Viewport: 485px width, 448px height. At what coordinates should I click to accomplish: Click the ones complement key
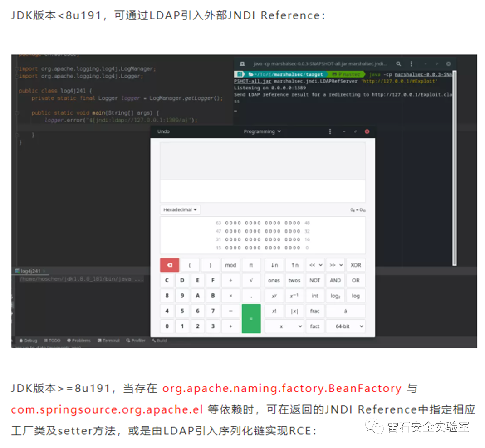click(274, 280)
